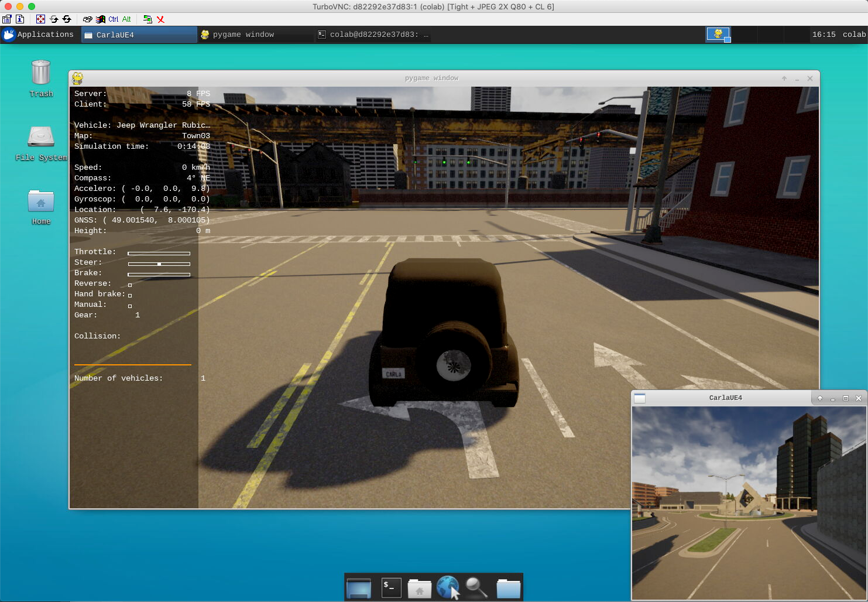Click the CarlaUE4 window title text

click(x=725, y=398)
